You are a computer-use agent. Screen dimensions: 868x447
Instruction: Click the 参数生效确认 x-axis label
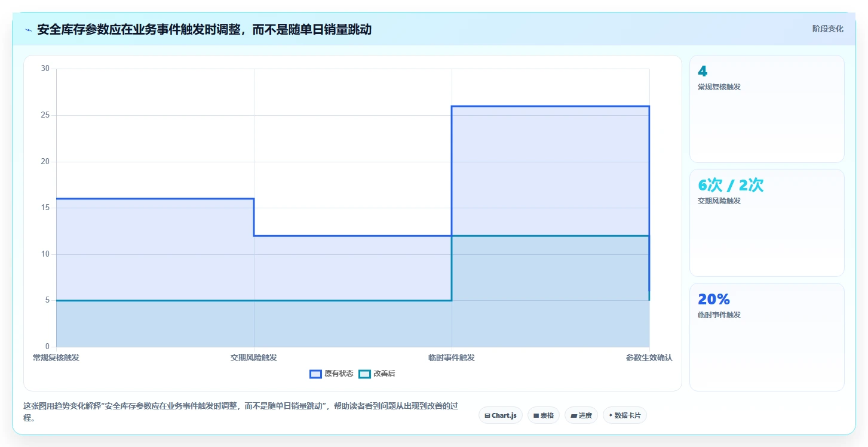649,357
